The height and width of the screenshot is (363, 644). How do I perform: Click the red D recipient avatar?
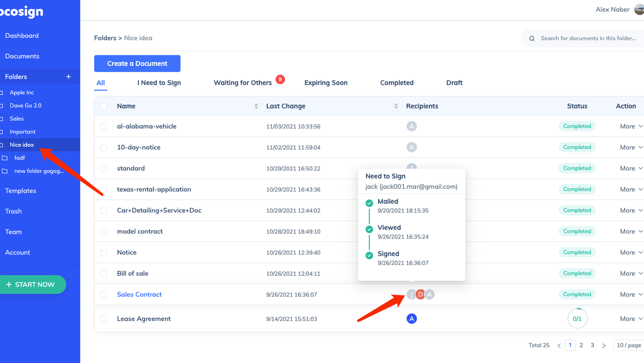click(420, 294)
